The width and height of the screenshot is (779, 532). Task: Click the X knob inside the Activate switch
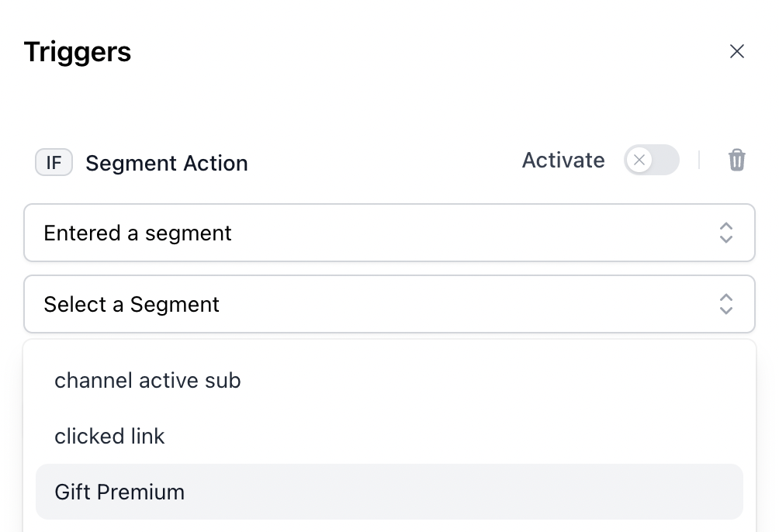click(x=639, y=160)
